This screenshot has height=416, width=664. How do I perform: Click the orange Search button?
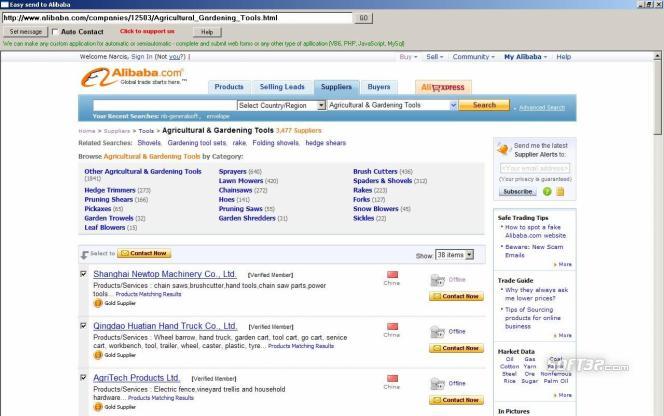(484, 105)
